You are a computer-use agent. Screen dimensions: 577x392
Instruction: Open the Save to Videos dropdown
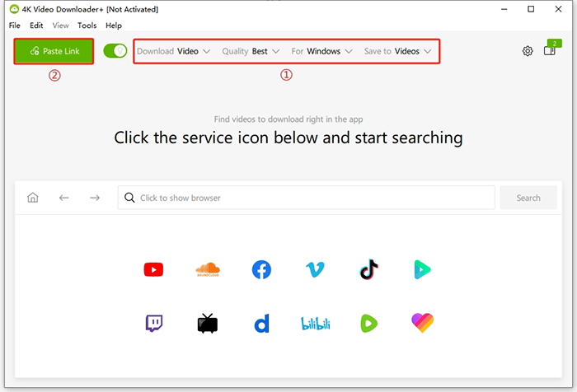(398, 51)
